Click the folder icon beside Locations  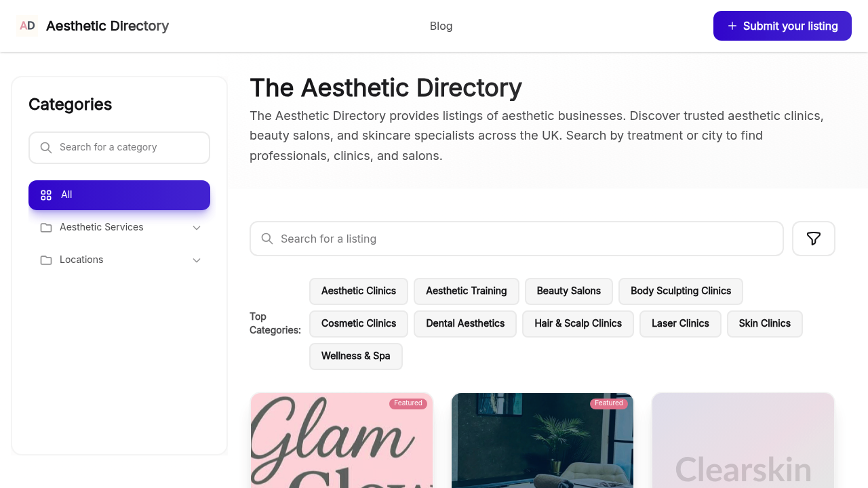coord(45,260)
